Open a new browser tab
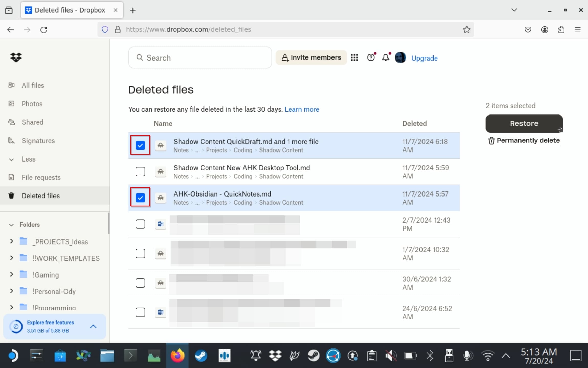 (132, 10)
